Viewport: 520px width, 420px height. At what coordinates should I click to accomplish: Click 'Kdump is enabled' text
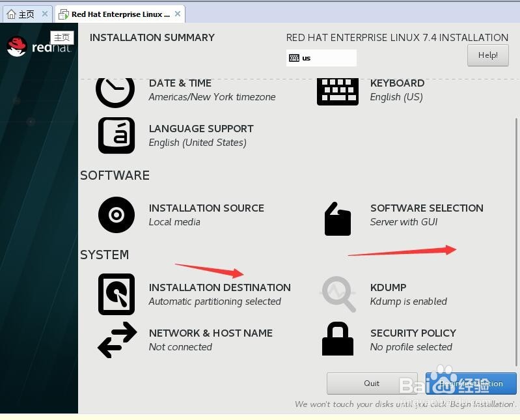pos(409,301)
